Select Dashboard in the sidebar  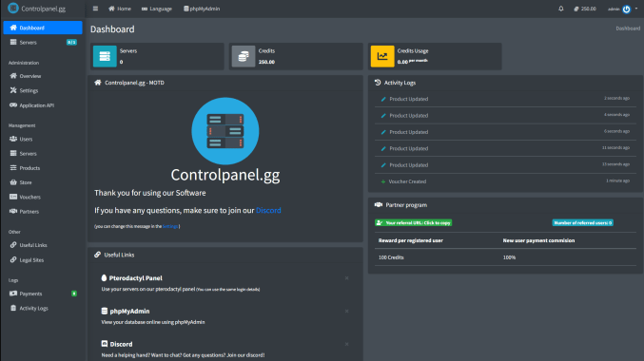[43, 28]
